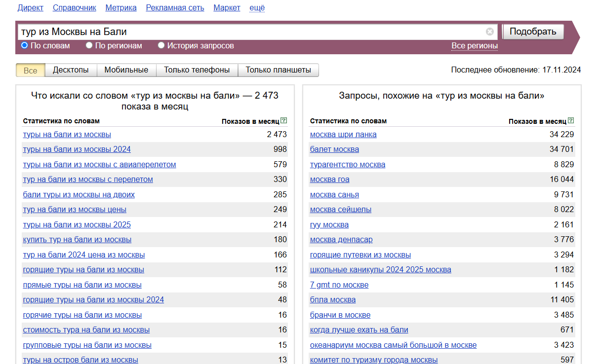Open the Рекламная сеть link
This screenshot has height=364, width=599.
[x=175, y=7]
